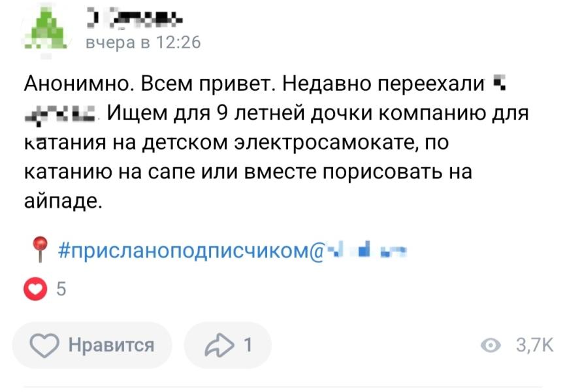Click the red pushpin emoji before hashtag
The width and height of the screenshot is (565, 392).
tap(40, 249)
